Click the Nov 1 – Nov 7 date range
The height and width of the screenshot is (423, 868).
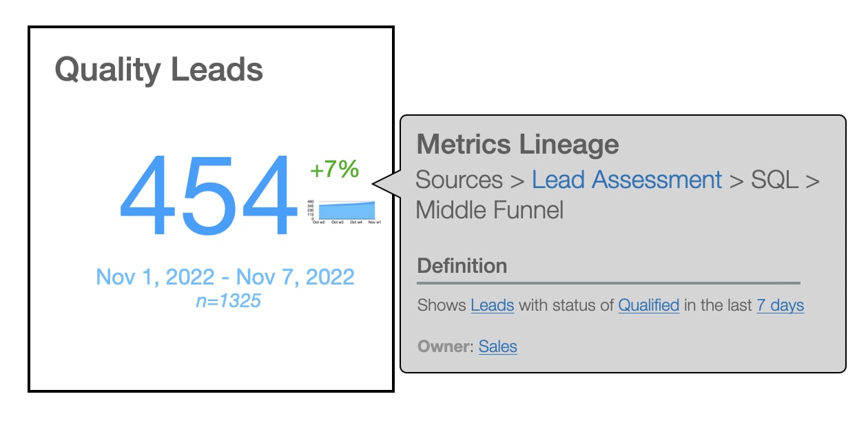[x=225, y=277]
